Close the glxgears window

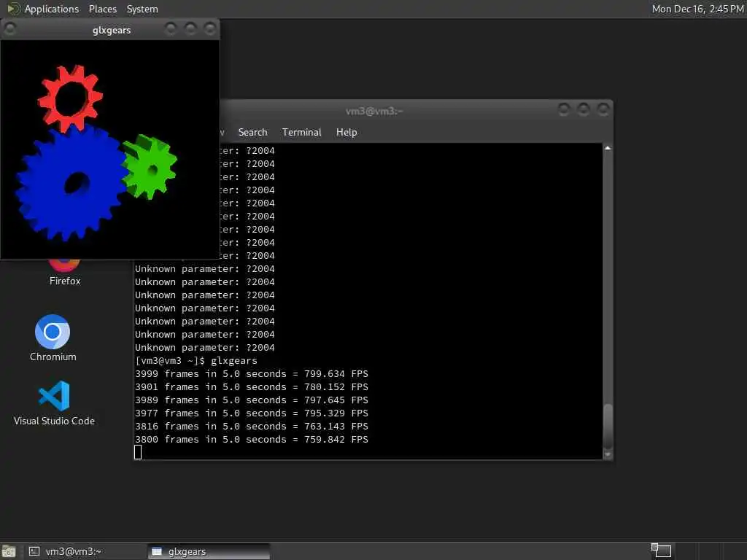pos(210,29)
